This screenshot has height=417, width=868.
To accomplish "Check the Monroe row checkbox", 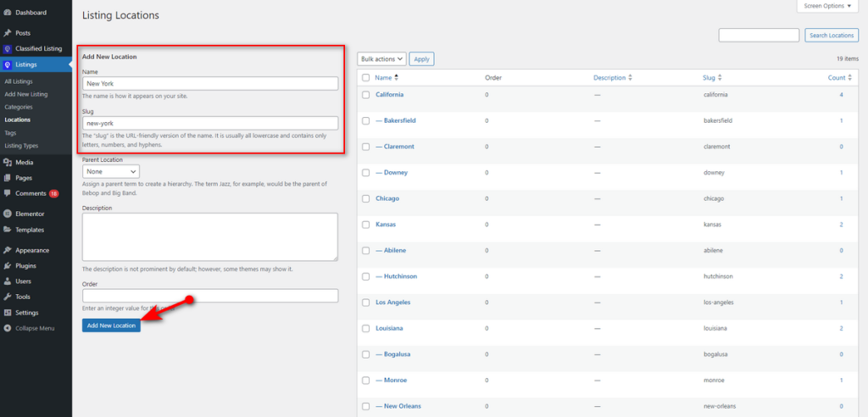I will click(x=366, y=381).
